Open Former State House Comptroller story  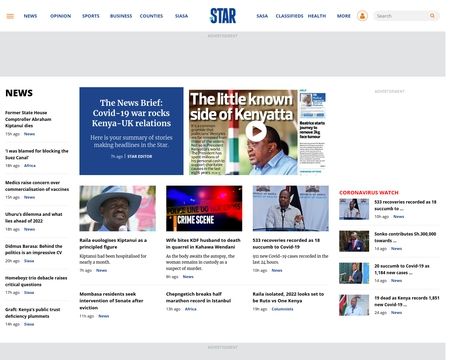(28, 119)
